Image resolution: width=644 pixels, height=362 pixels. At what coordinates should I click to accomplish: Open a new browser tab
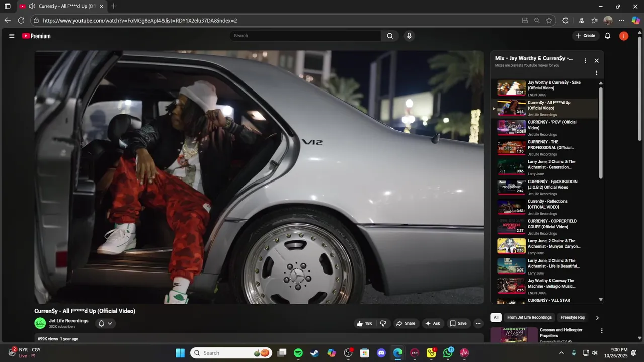pyautogui.click(x=114, y=6)
